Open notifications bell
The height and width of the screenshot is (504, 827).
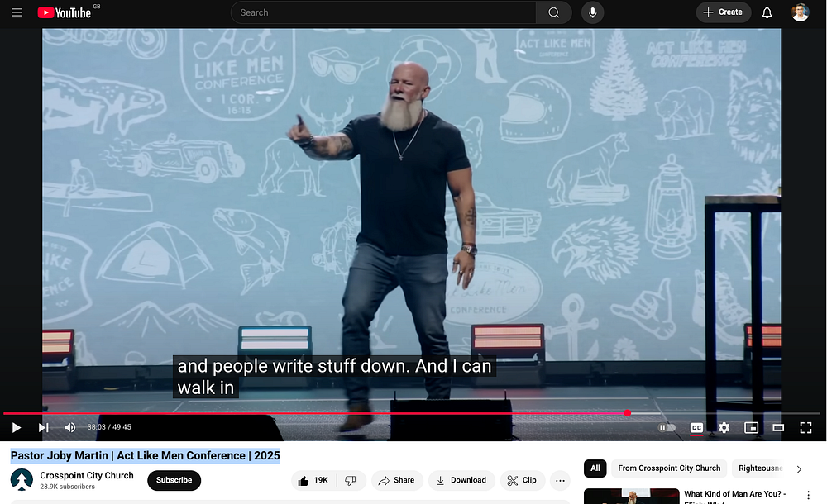pyautogui.click(x=767, y=12)
